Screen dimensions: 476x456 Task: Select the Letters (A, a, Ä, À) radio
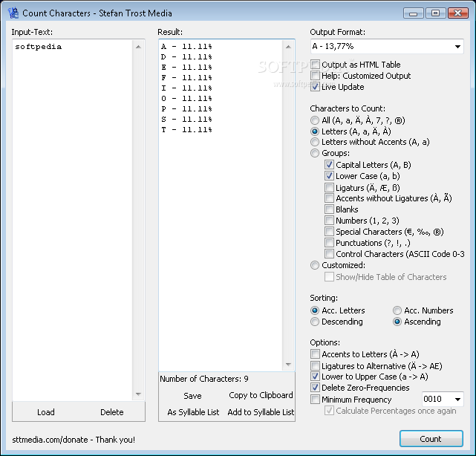(x=315, y=131)
